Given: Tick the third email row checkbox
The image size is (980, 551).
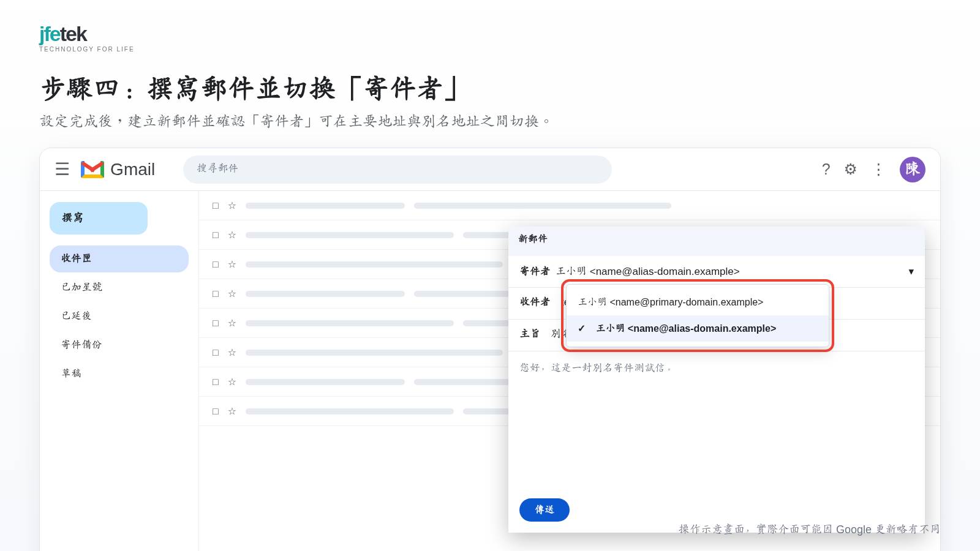Looking at the screenshot, I should (x=216, y=264).
